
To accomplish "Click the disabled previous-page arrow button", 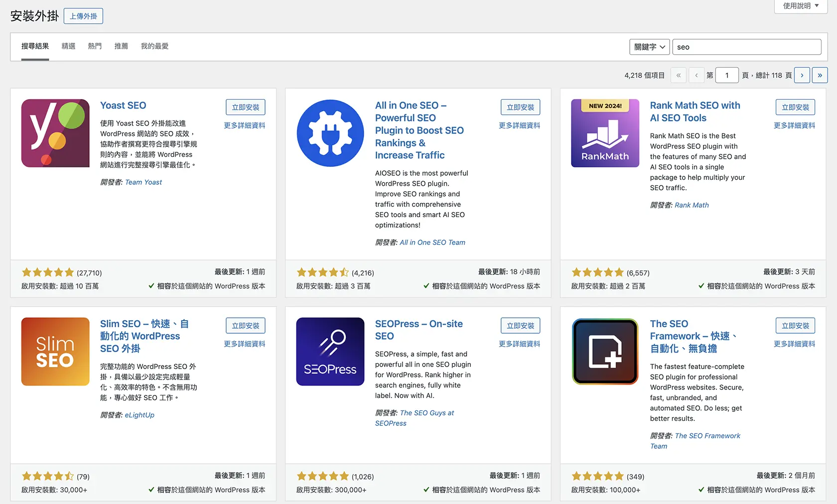I will [696, 75].
